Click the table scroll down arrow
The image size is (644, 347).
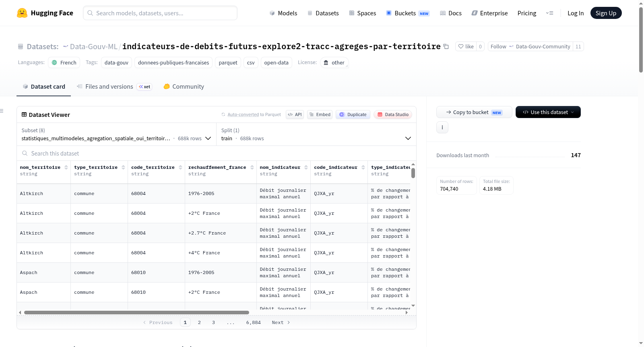pos(413,306)
